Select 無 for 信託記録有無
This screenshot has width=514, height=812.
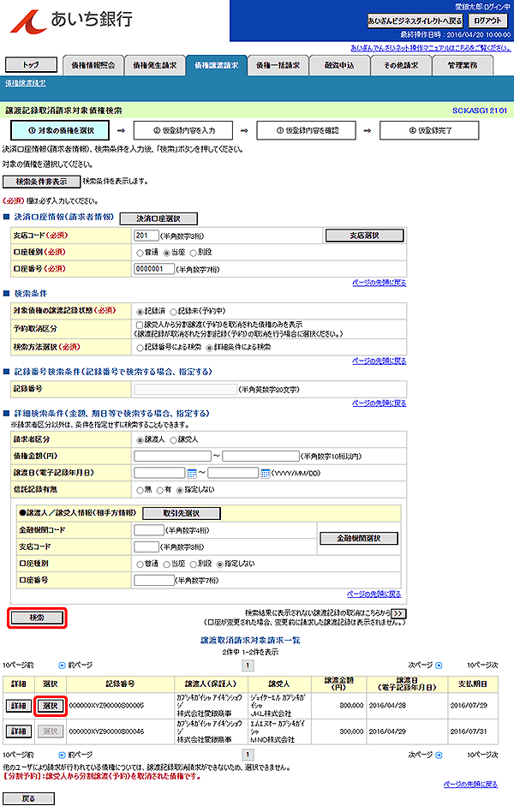pos(140,490)
